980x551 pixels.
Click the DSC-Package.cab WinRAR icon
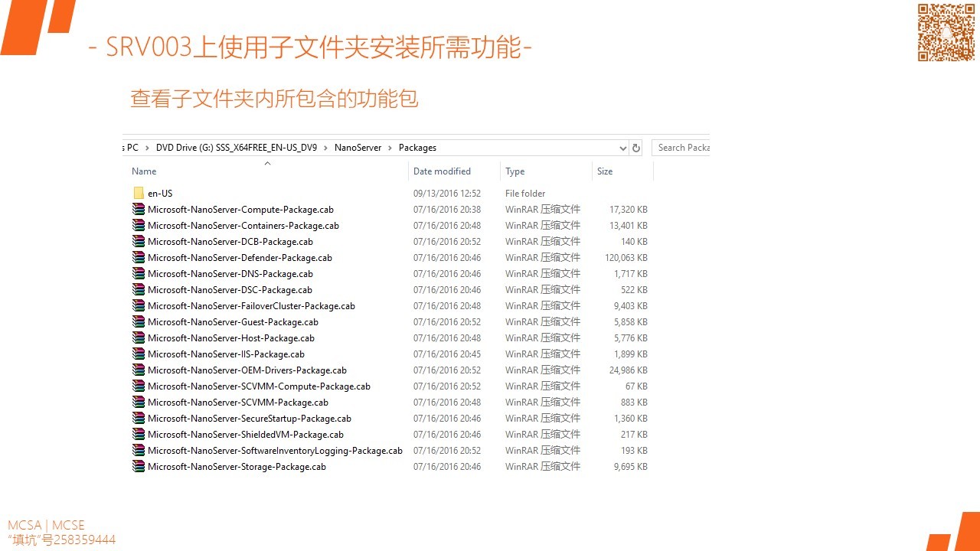(x=139, y=289)
